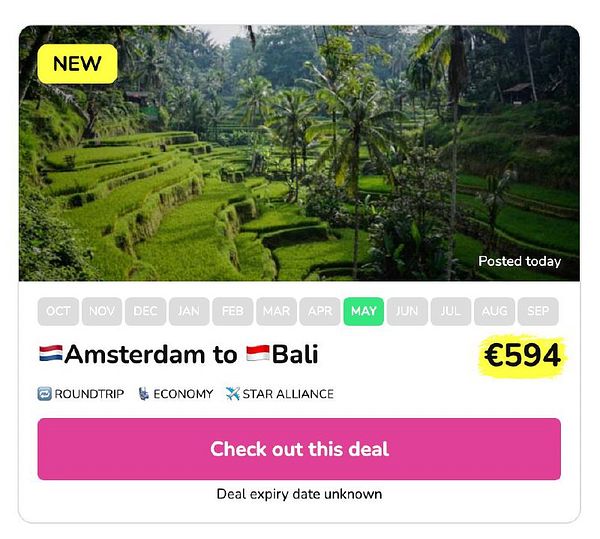Click the highlighted €594 price
Image resolution: width=600 pixels, height=539 pixels.
pyautogui.click(x=523, y=355)
